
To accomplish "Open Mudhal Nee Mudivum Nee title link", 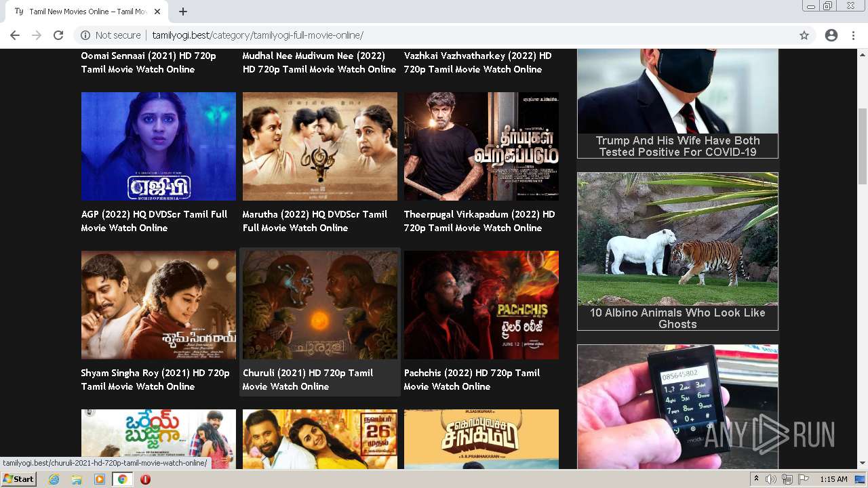I will pos(319,62).
